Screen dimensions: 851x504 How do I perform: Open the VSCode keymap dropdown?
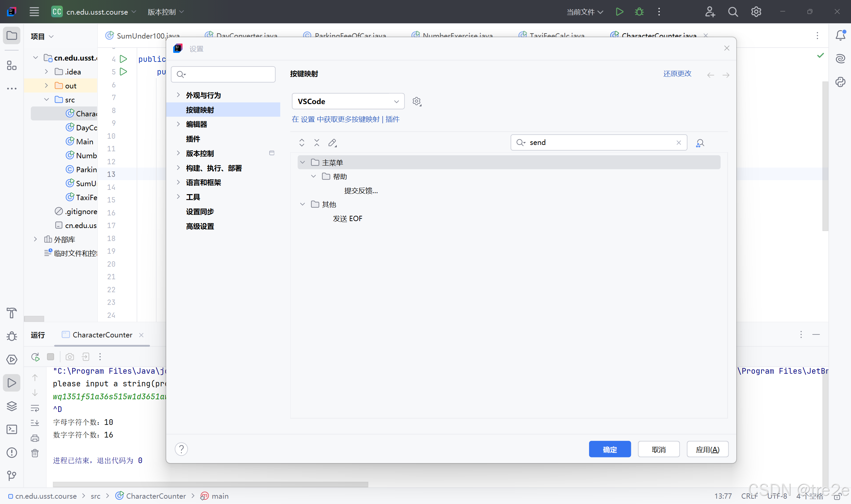pos(348,101)
